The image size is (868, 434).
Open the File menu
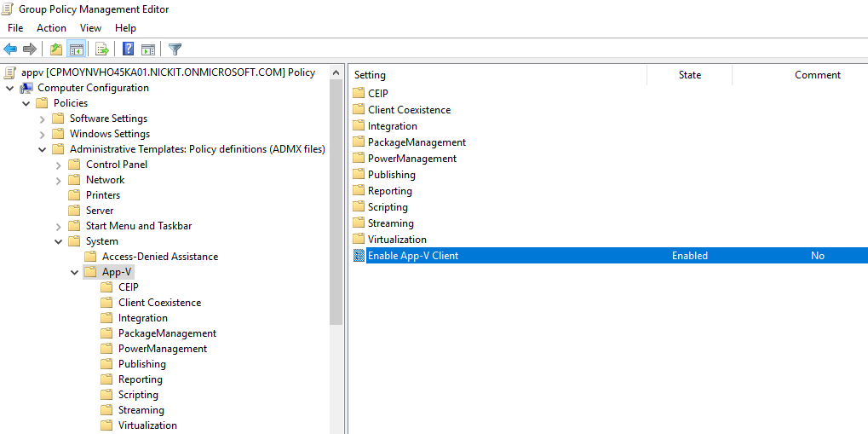point(15,28)
